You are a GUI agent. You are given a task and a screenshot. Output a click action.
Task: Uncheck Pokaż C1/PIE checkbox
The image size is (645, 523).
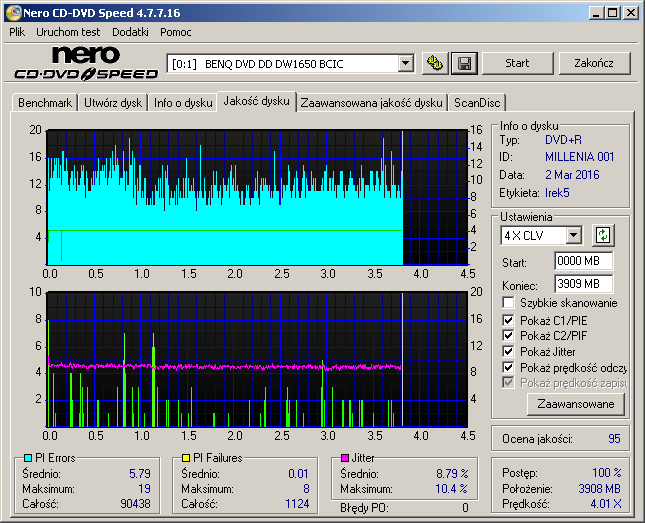point(508,320)
